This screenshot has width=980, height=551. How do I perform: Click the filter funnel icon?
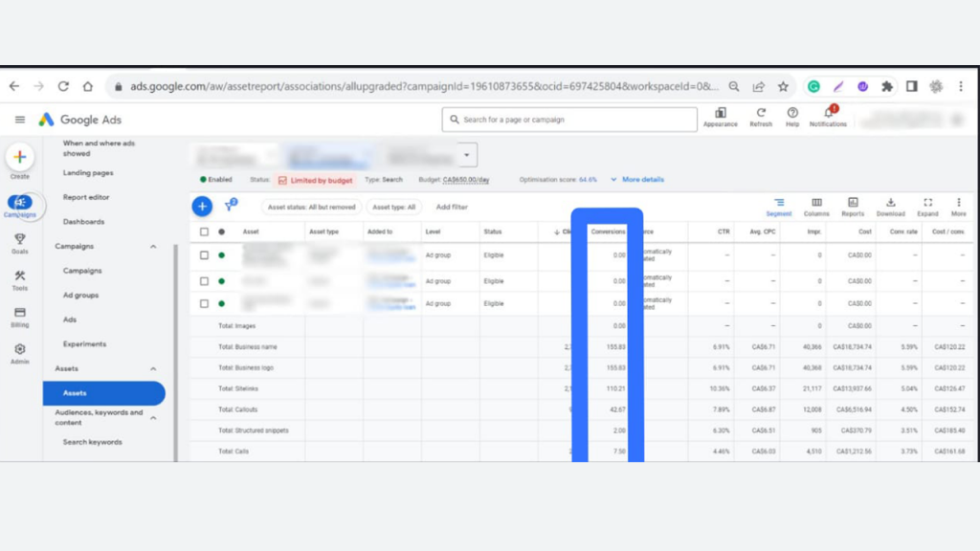click(231, 205)
